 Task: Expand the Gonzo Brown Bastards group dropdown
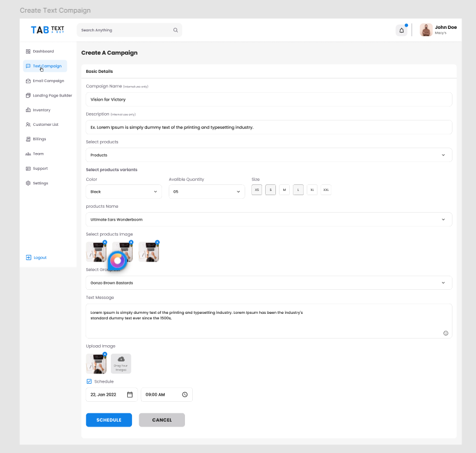click(269, 283)
